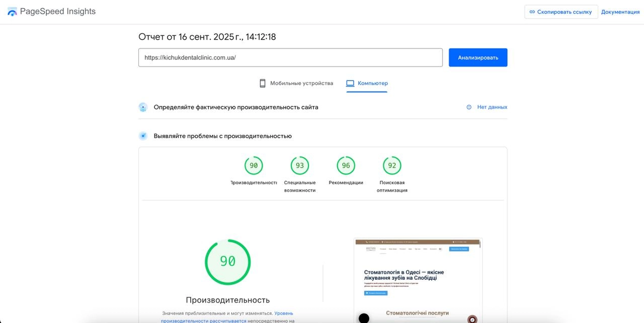Select the Компьютер tab

point(367,83)
